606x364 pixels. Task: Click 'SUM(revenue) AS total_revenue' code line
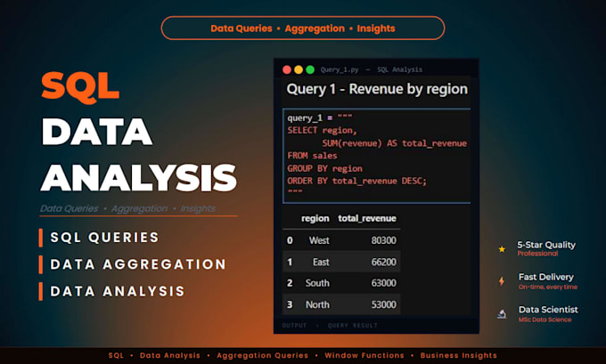[394, 143]
